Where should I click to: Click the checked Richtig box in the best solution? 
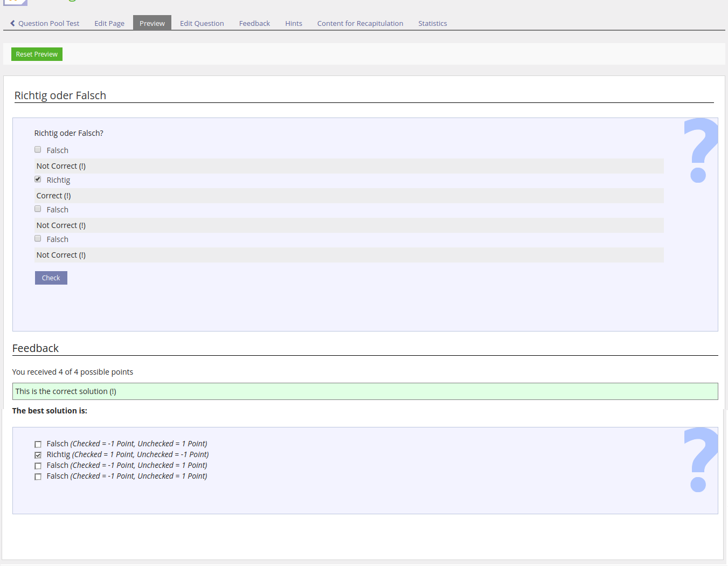click(x=38, y=455)
